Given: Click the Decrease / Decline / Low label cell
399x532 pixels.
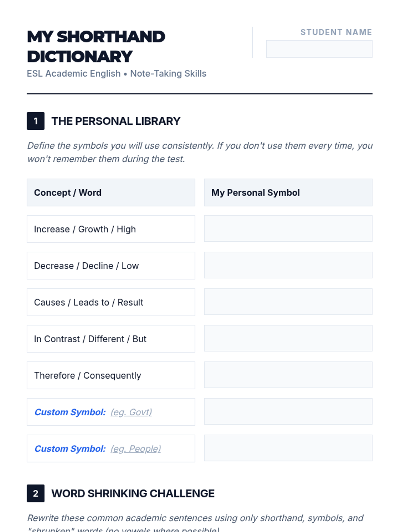Looking at the screenshot, I should point(111,266).
